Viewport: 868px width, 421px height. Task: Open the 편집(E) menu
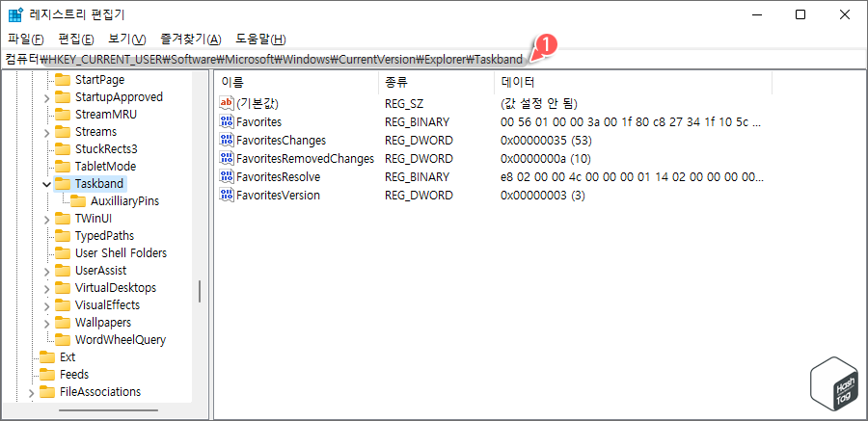(76, 39)
